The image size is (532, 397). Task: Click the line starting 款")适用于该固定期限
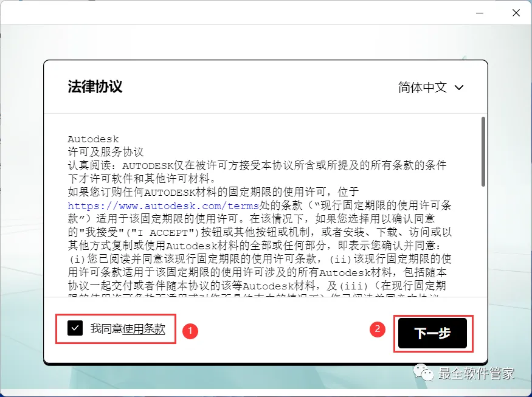tap(252, 219)
